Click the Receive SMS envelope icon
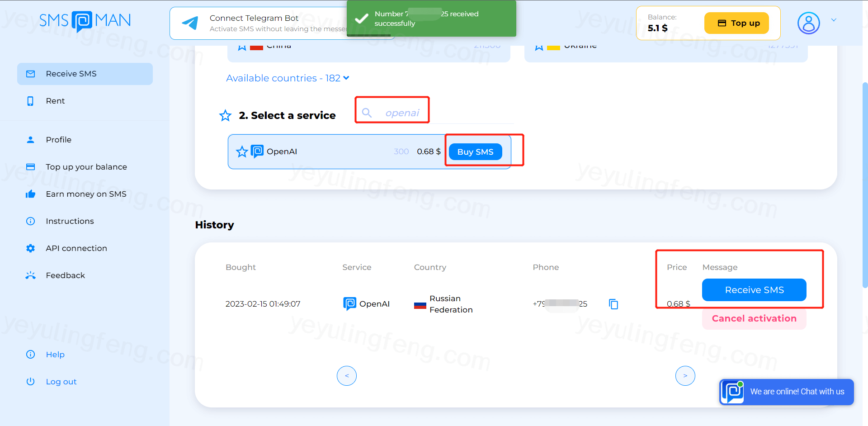868x426 pixels. 30,74
